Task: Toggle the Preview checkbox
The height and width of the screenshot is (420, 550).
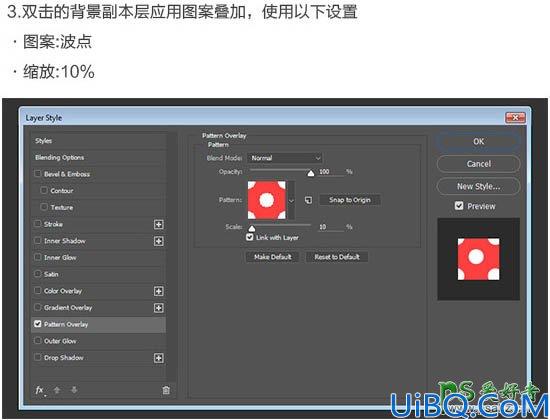Action: point(459,206)
